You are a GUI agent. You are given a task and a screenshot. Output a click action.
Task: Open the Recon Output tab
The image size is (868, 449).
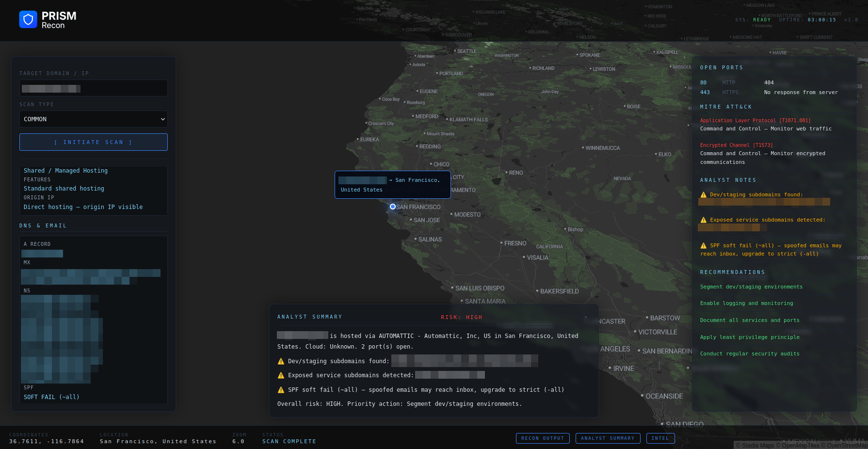tap(543, 438)
